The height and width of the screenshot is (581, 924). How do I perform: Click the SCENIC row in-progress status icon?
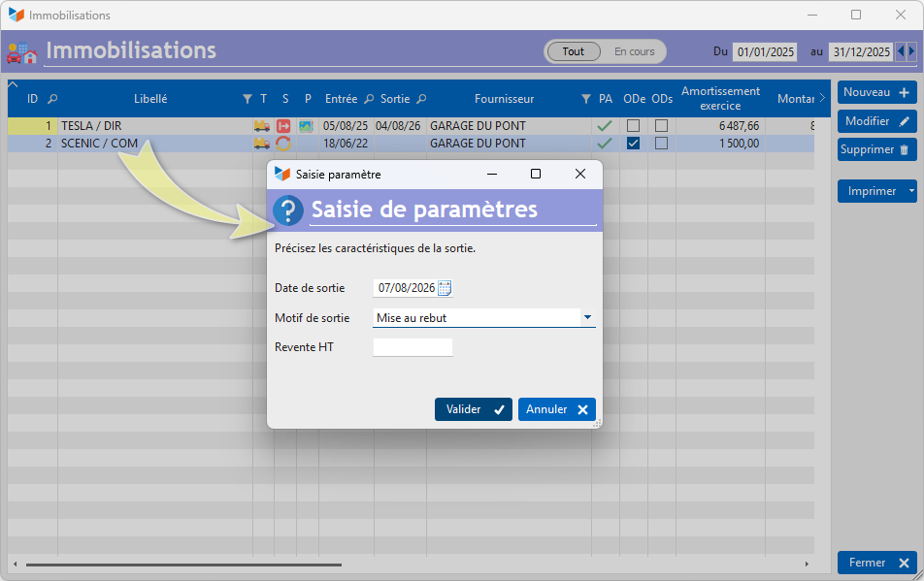pos(283,143)
